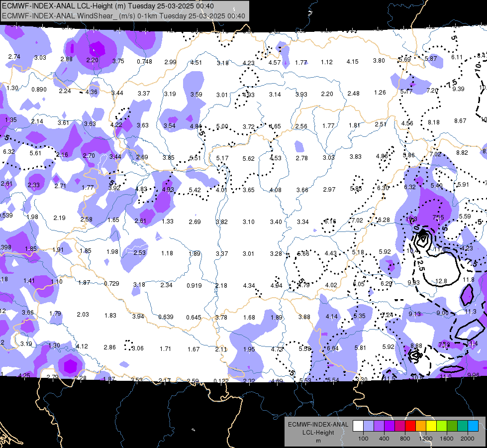Click the map value 8.88
487x448 pixels.
click(x=416, y=346)
